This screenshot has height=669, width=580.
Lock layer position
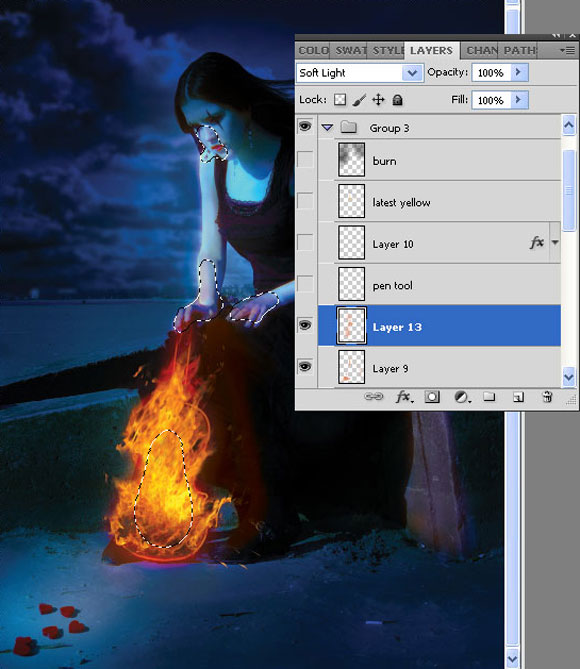click(378, 100)
